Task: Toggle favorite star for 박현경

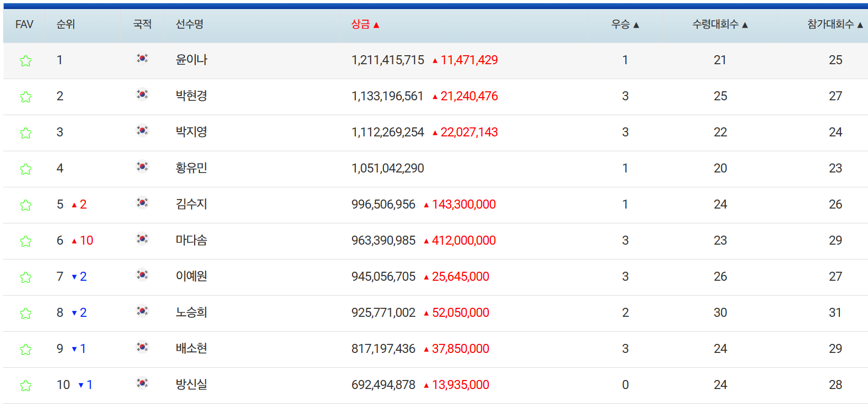Action: pos(25,97)
